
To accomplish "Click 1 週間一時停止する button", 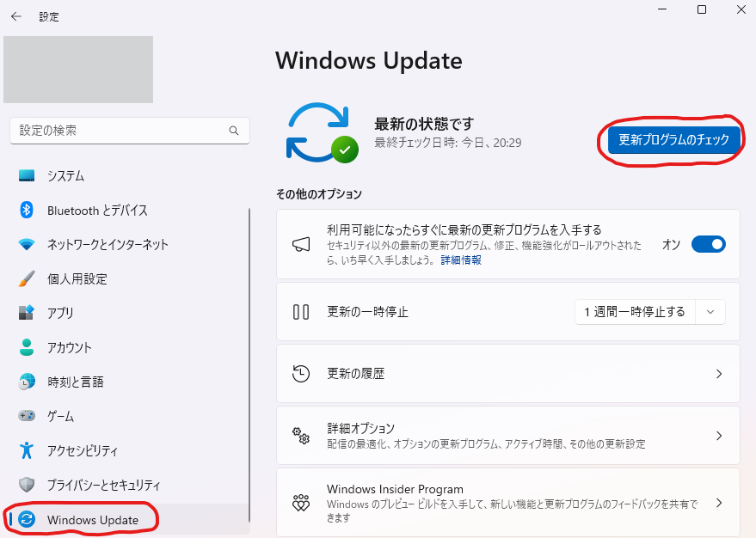I will (635, 312).
